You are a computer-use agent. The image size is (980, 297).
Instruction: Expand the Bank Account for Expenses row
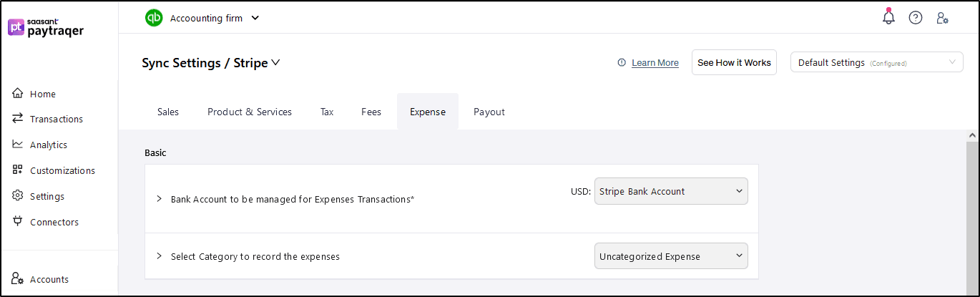[159, 199]
